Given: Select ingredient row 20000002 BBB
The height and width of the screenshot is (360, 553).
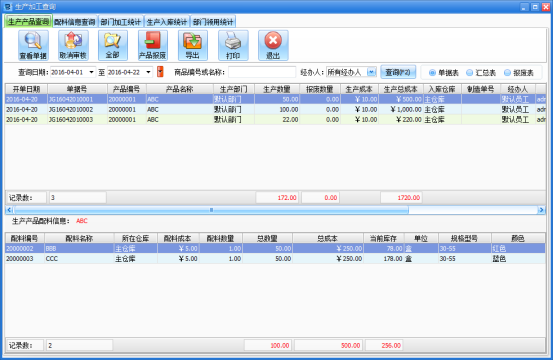Looking at the screenshot, I should point(275,249).
